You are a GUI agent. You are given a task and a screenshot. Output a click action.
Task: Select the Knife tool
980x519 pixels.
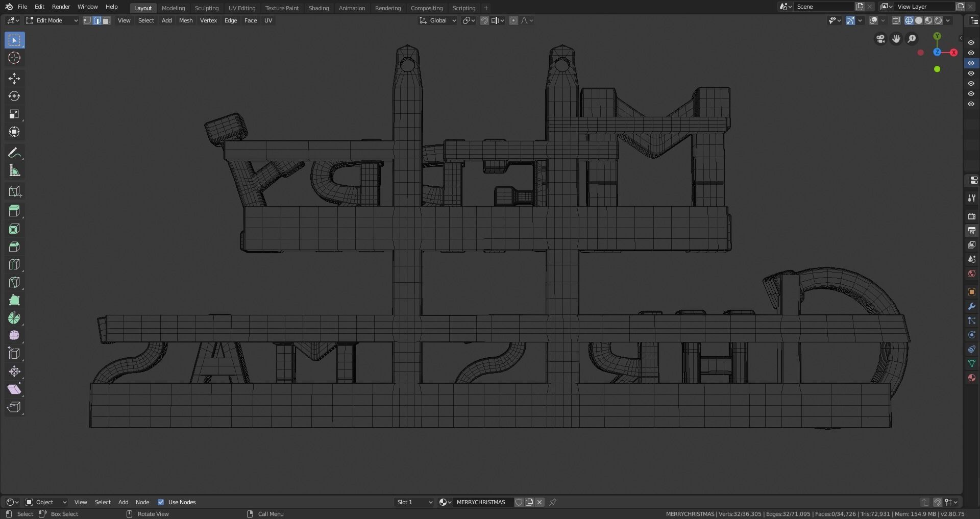click(14, 282)
